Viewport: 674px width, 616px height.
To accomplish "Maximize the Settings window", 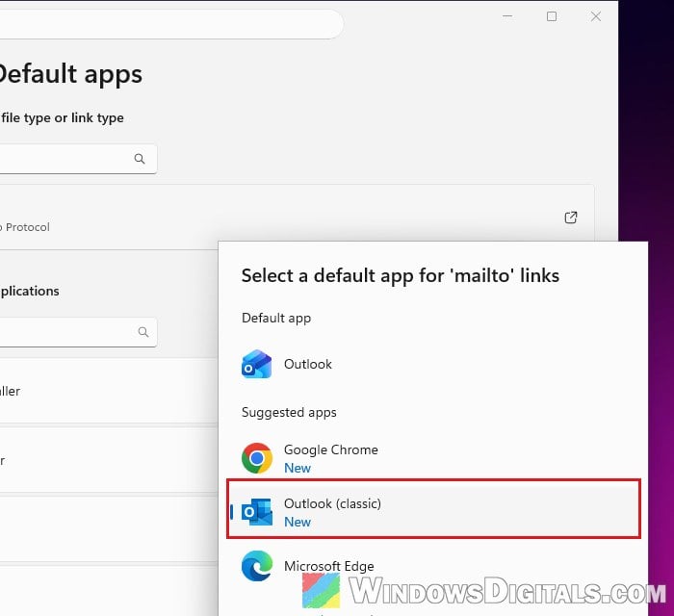I will coord(552,16).
